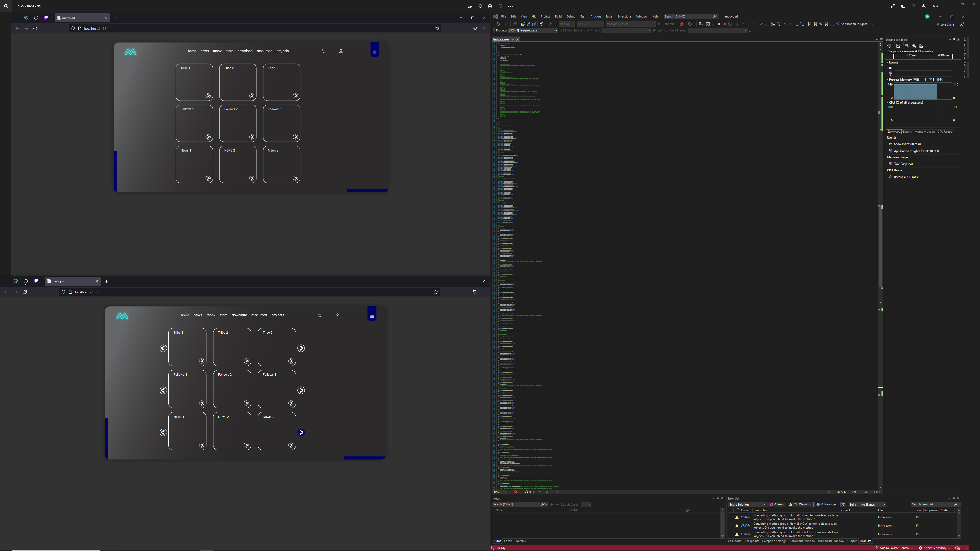The height and width of the screenshot is (551, 980).
Task: Click Diagnostic Tools Zoom In icon
Action: [907, 46]
